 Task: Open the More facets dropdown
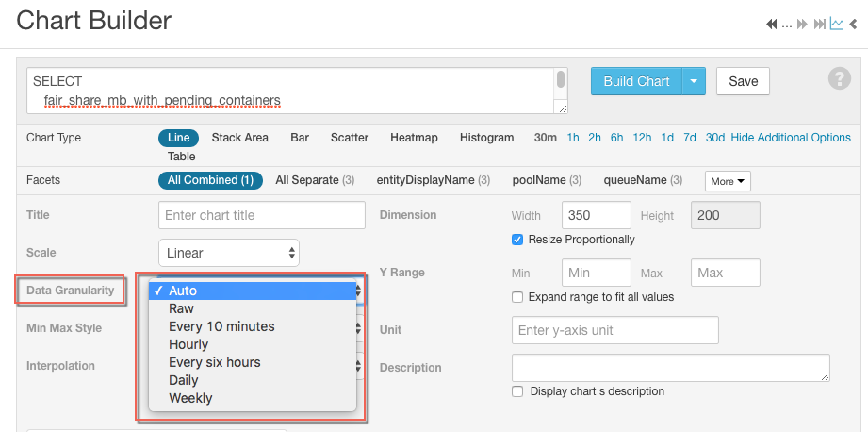728,180
